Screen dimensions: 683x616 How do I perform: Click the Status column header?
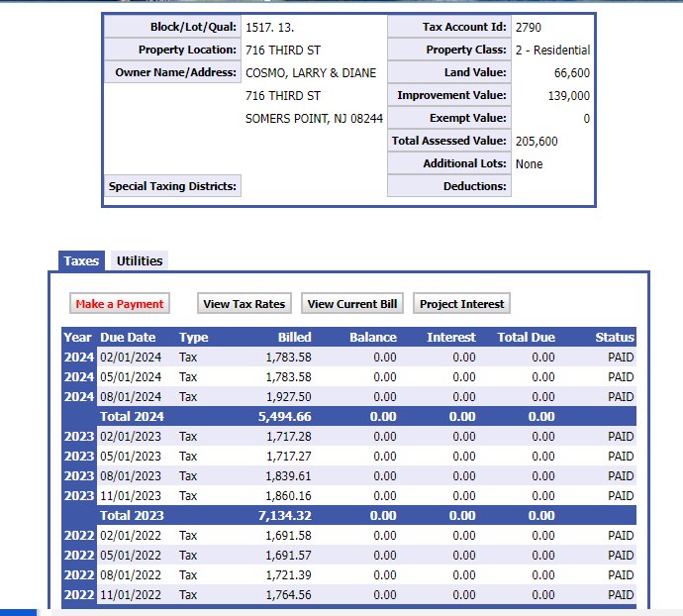[615, 337]
